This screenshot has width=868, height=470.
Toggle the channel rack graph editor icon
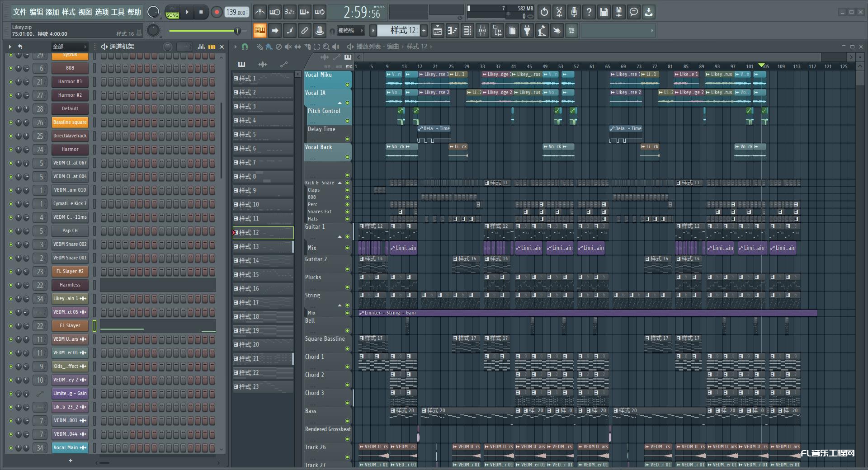click(x=201, y=47)
